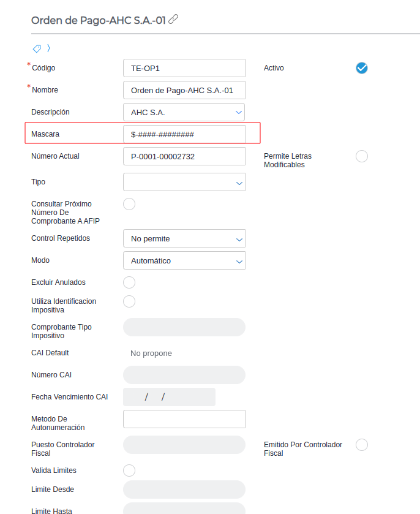Expand the chevron next to tag icon
The width and height of the screenshot is (420, 514).
(48, 48)
